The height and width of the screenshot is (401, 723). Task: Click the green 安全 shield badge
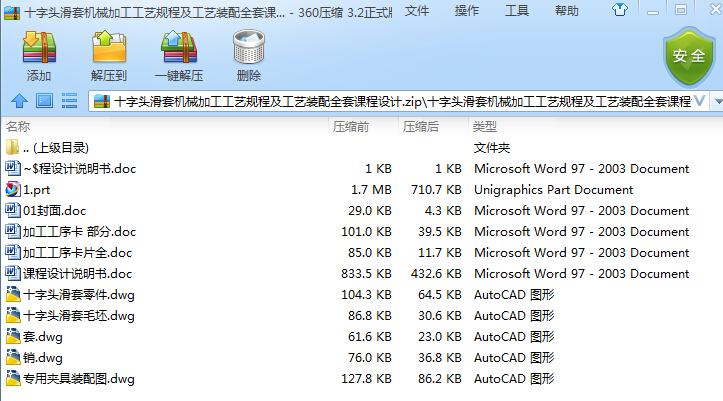click(x=689, y=57)
